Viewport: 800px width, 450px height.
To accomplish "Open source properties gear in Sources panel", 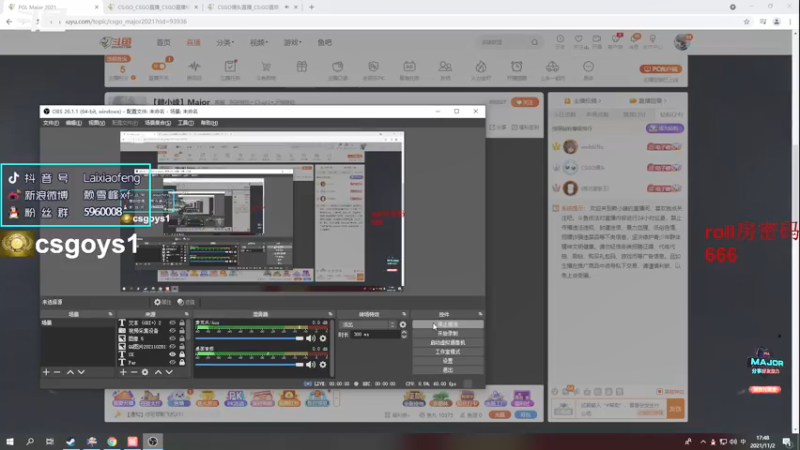I will (x=145, y=372).
